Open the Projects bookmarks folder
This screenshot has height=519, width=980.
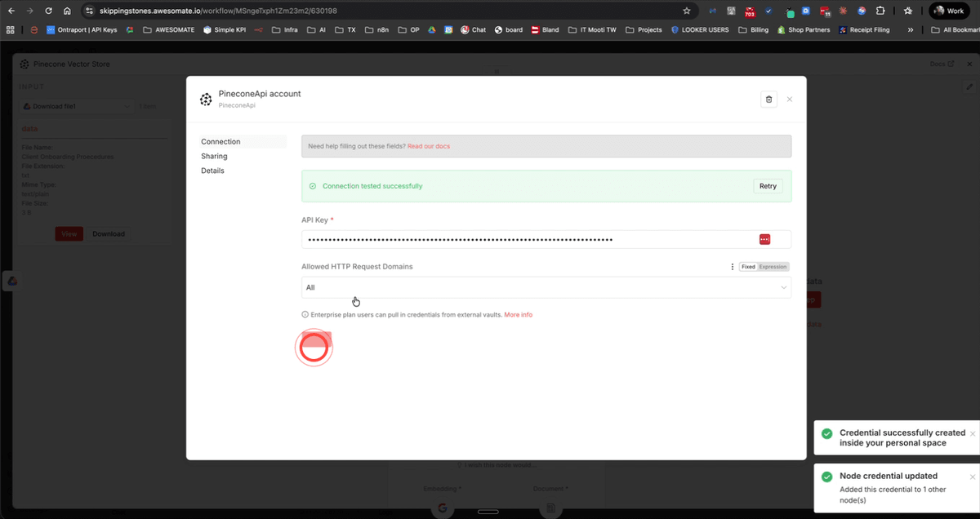[644, 29]
